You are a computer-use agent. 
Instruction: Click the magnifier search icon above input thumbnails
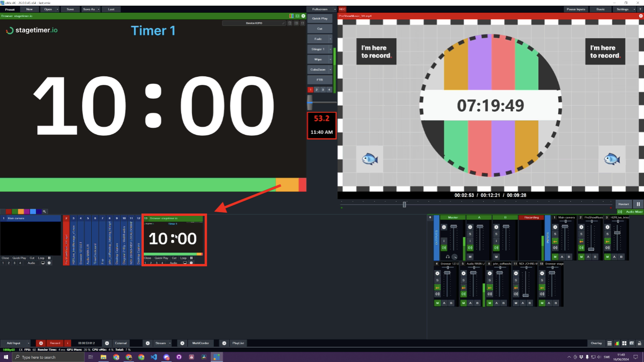pos(45,211)
